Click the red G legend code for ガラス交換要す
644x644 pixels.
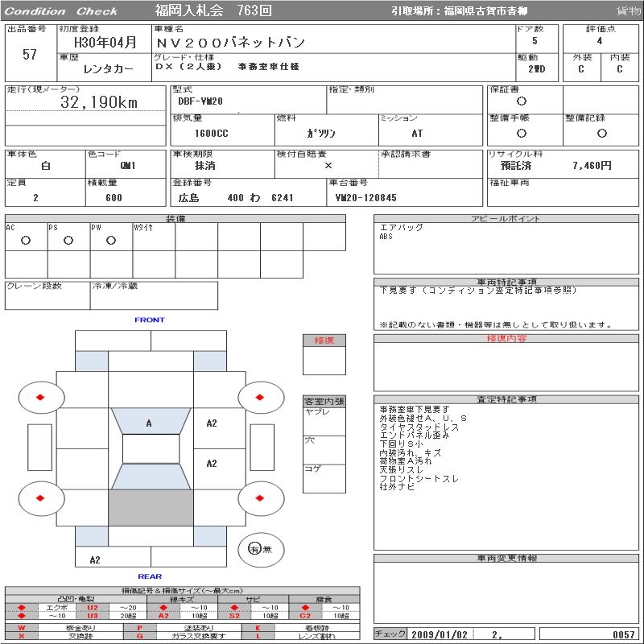[139, 636]
